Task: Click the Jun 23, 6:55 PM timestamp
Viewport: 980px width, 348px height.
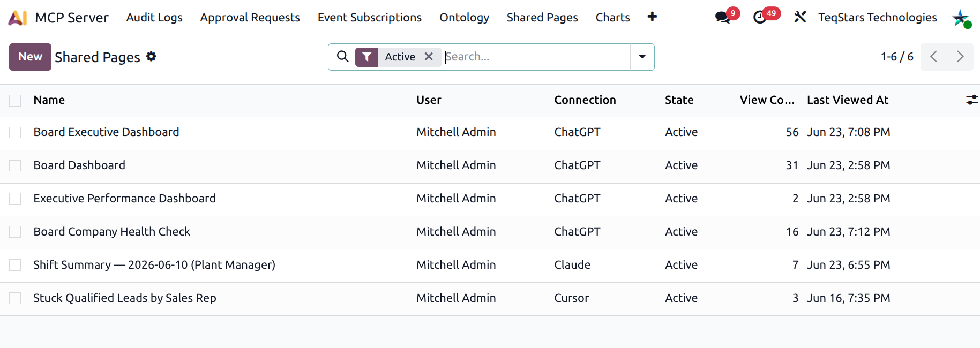Action: 849,265
